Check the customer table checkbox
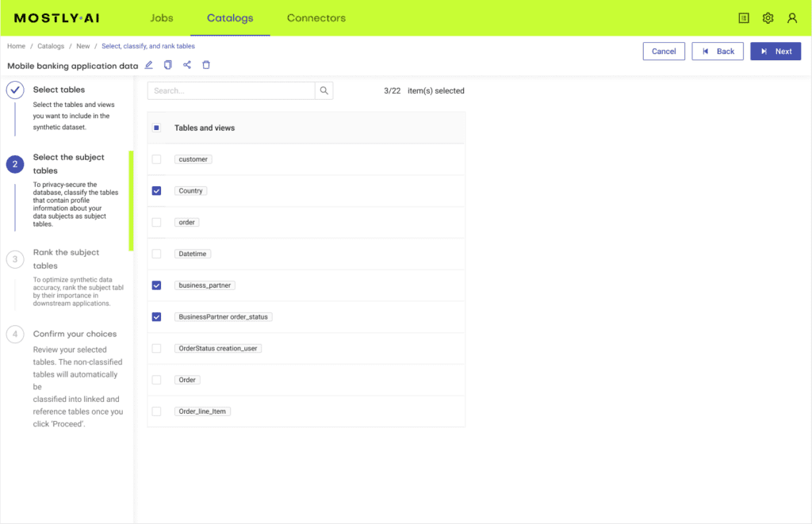The height and width of the screenshot is (524, 812). (156, 159)
